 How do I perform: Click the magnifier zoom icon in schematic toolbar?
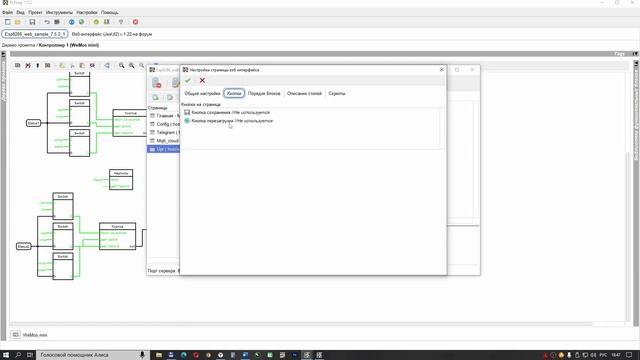(x=122, y=65)
